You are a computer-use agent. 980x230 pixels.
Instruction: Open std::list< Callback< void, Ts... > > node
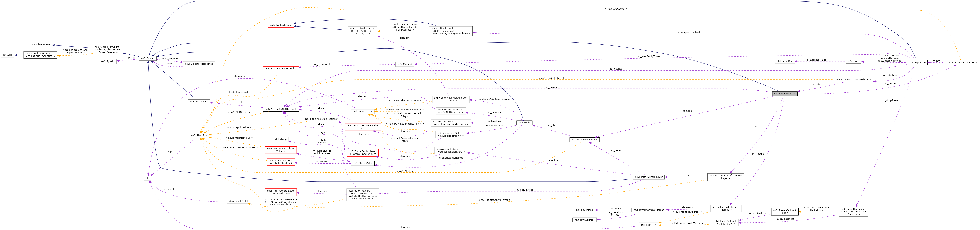point(726,222)
